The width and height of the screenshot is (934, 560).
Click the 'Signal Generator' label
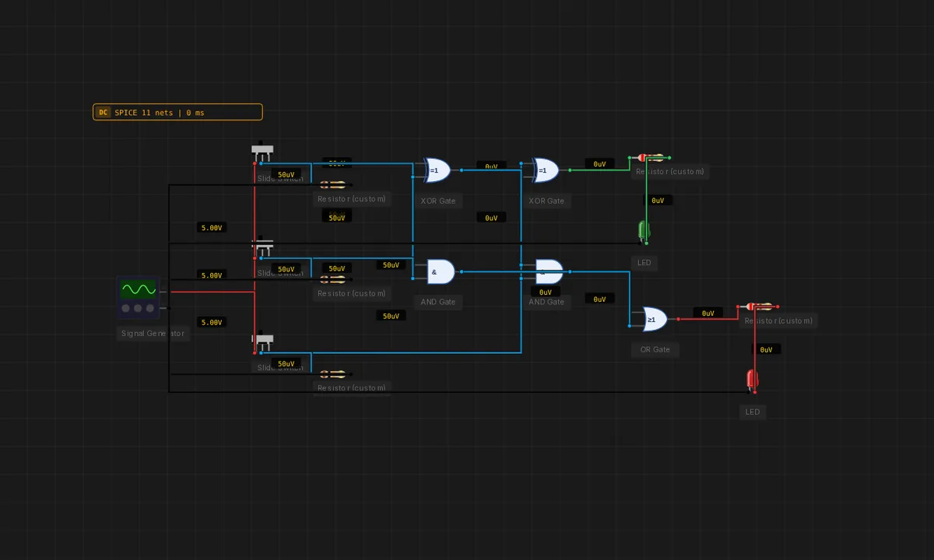coord(153,334)
